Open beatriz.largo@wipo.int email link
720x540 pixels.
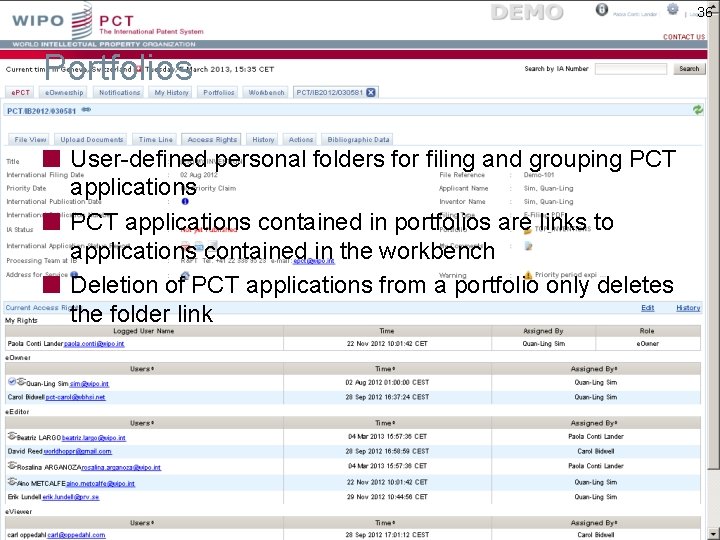94,438
